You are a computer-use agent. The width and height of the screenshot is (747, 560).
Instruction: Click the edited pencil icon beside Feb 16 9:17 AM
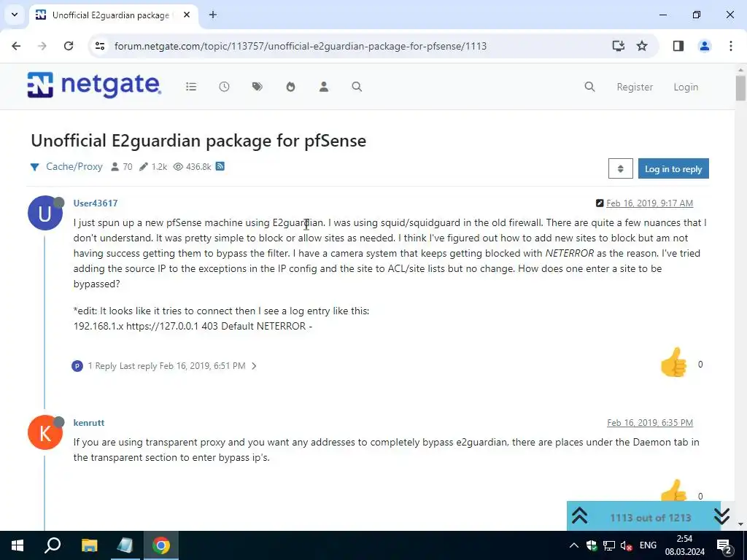(600, 203)
